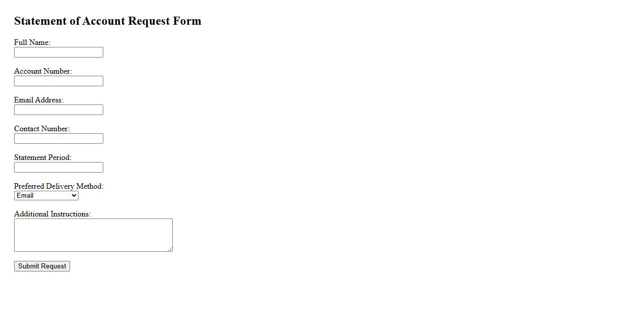Focus the Account Number input box
The width and height of the screenshot is (644, 328).
click(58, 81)
